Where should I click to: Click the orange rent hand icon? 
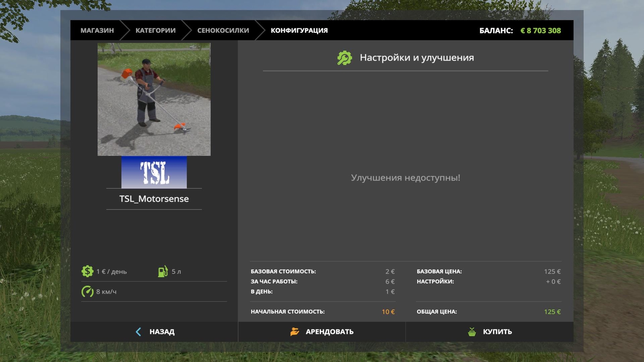click(x=294, y=332)
